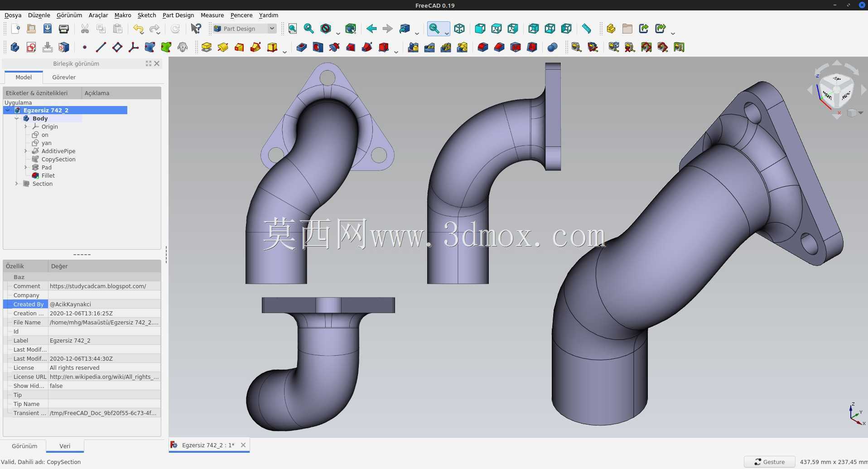Create a datum point
Screen dimensions: 868x469
point(85,47)
